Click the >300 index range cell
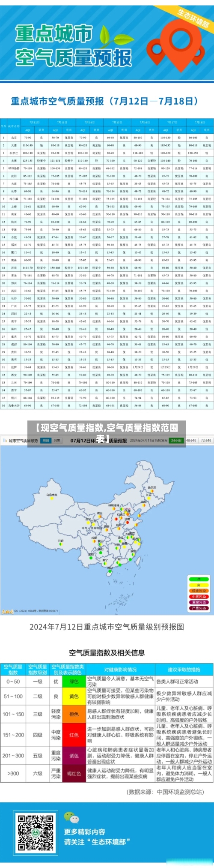The height and width of the screenshot is (868, 214). coord(13,774)
